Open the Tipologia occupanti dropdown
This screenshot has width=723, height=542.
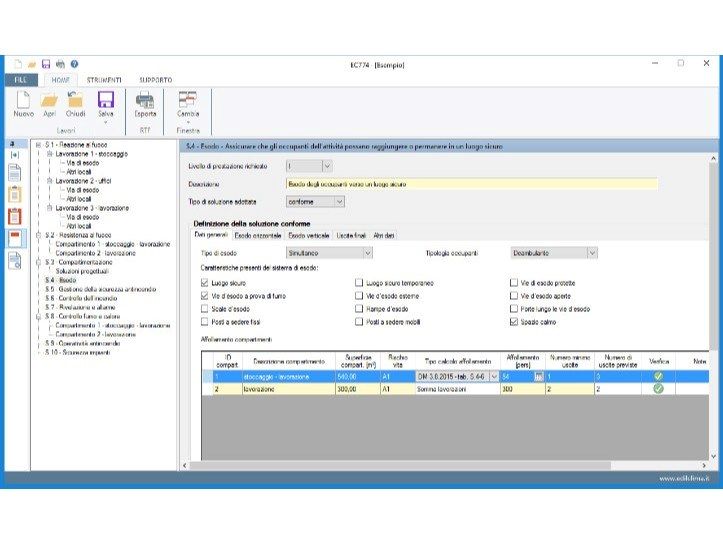pyautogui.click(x=554, y=253)
